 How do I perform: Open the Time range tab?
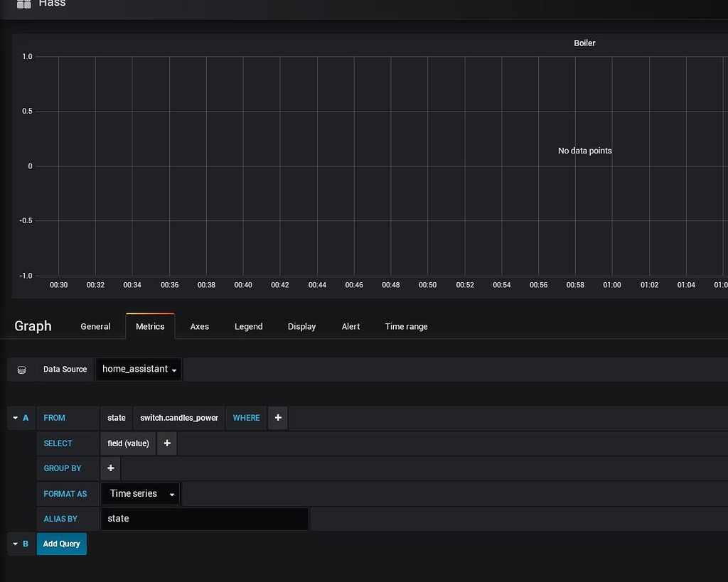click(x=406, y=326)
